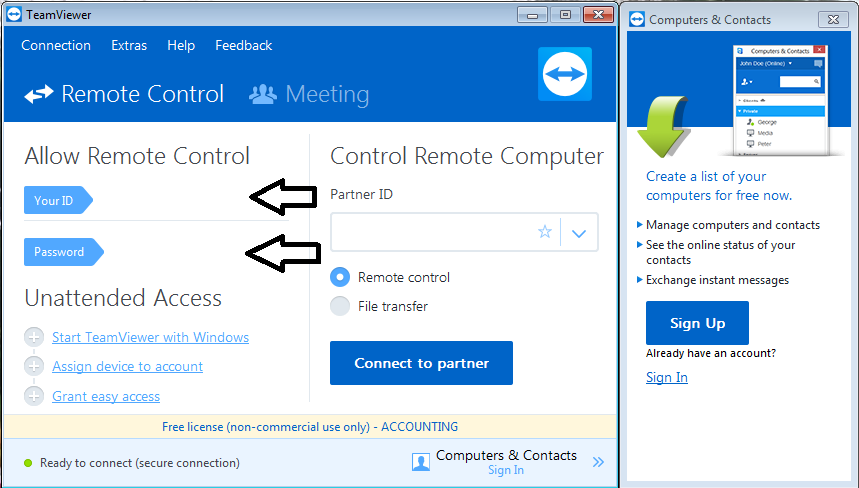Image resolution: width=859 pixels, height=488 pixels.
Task: Click the plus icon beside Grant easy access
Action: click(34, 397)
